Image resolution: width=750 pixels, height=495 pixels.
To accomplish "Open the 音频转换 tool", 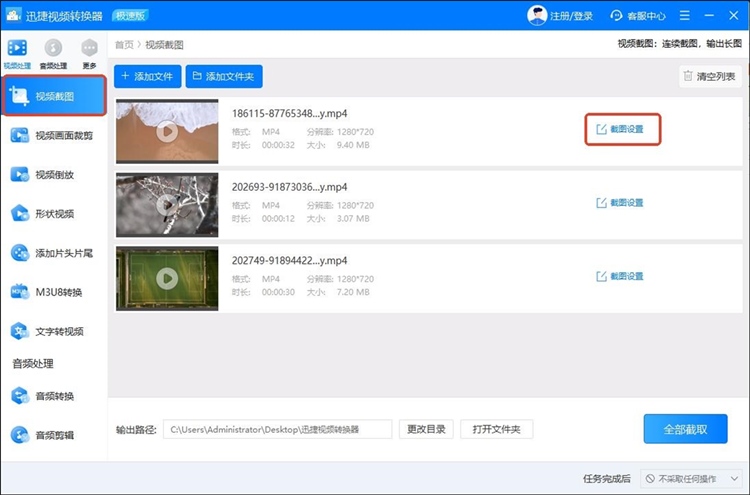I will click(x=54, y=396).
